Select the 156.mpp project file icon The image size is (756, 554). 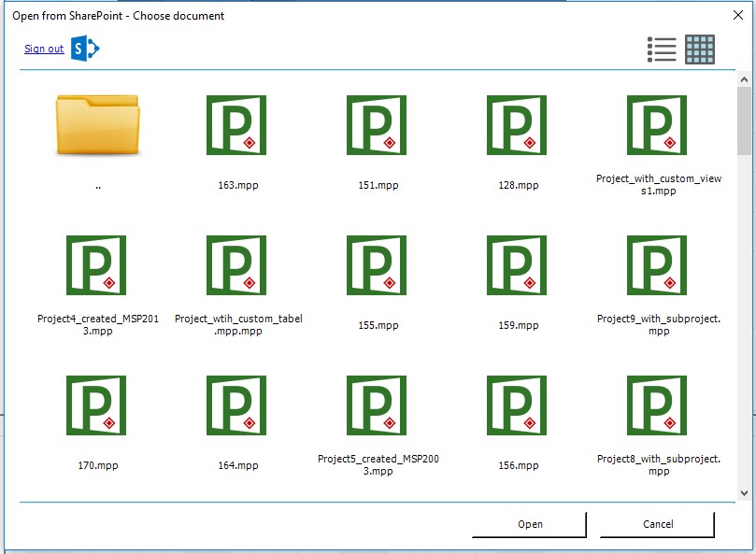(517, 405)
